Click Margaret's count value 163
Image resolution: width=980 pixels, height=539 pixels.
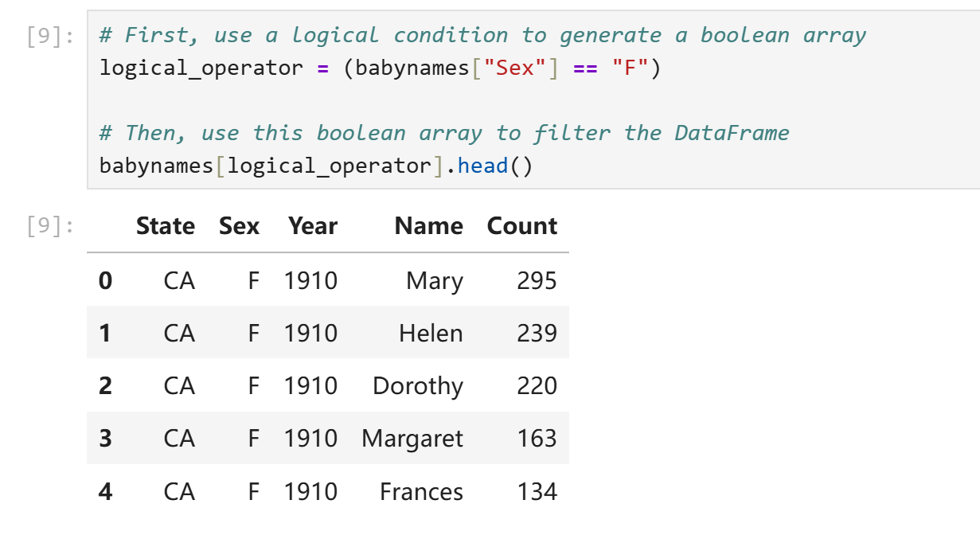pos(537,439)
